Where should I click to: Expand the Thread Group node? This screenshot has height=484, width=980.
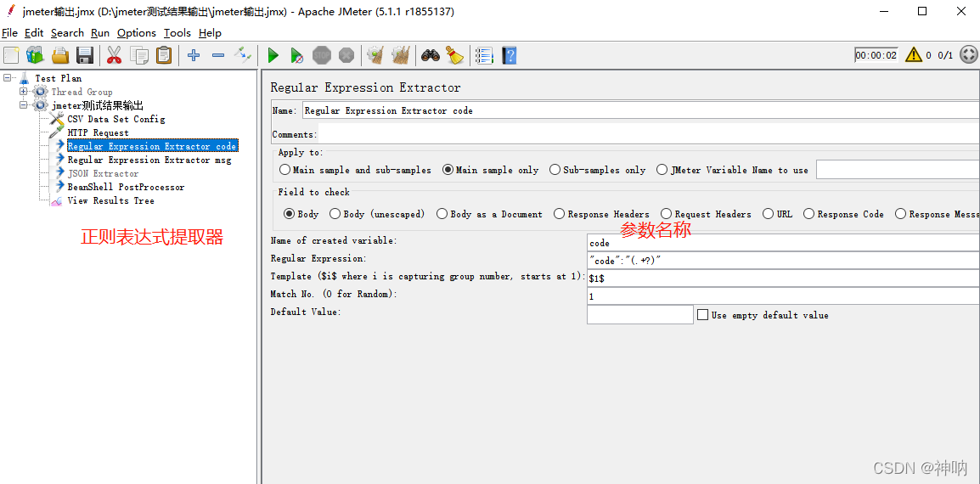[24, 92]
